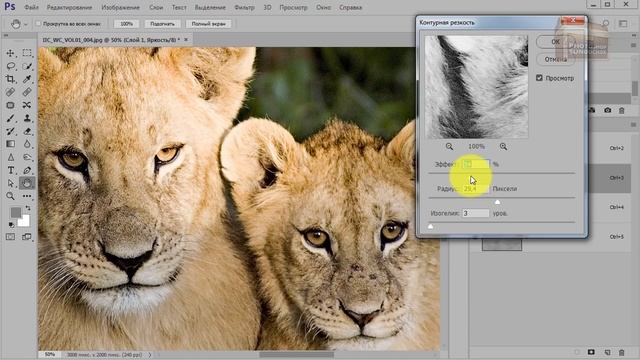Confirm the dialog with OK
Screen dimensions: 640x360
click(x=555, y=42)
